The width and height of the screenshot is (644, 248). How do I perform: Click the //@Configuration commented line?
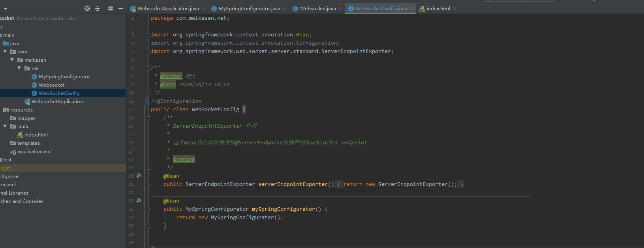(176, 101)
